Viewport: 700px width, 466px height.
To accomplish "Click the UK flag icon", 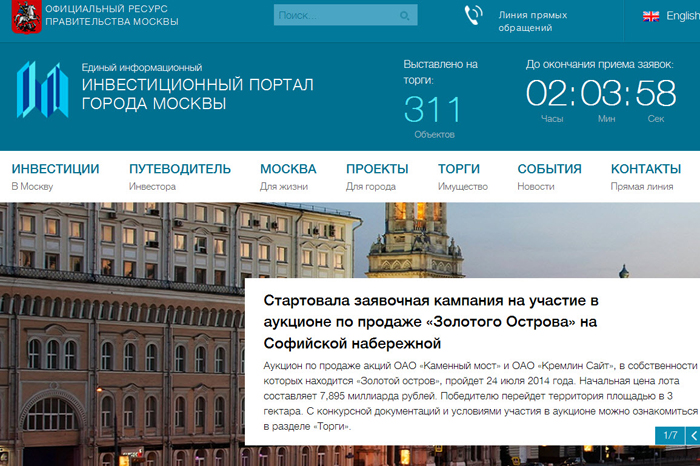I will coord(651,17).
